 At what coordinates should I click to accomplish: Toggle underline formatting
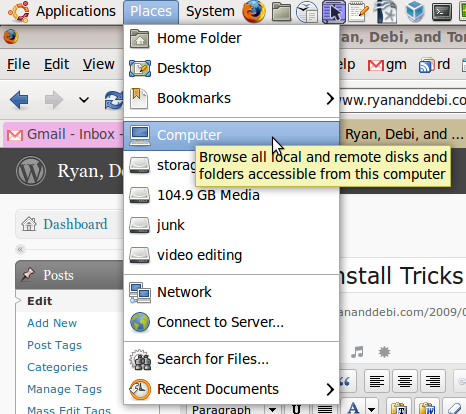[x=296, y=408]
